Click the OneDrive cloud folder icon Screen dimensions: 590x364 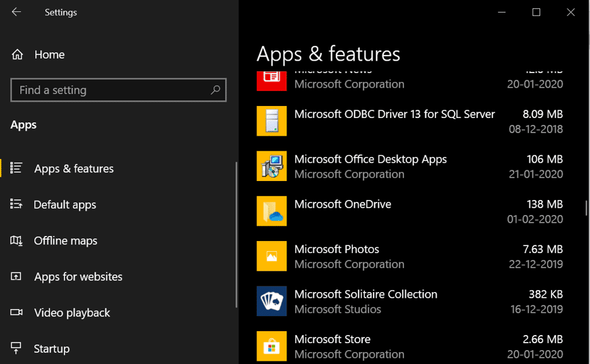[272, 211]
